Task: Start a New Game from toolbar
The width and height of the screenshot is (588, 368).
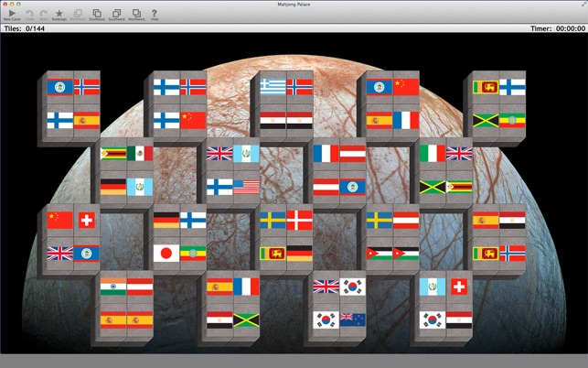Action: 12,15
